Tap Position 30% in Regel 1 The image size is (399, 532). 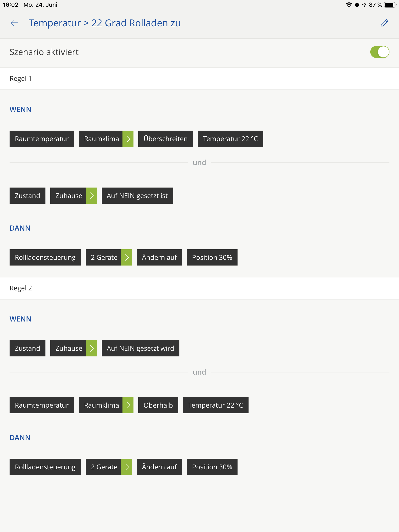[x=212, y=257]
